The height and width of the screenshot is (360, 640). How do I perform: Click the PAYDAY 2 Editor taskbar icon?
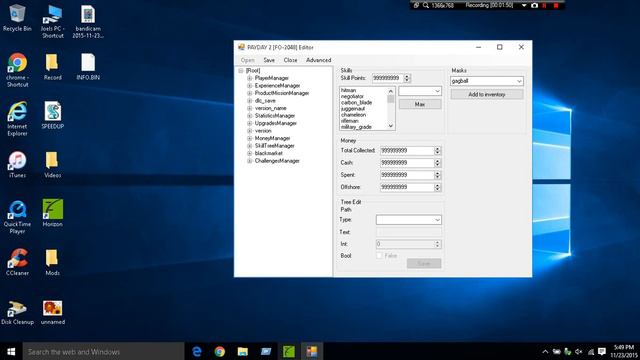[x=312, y=351]
